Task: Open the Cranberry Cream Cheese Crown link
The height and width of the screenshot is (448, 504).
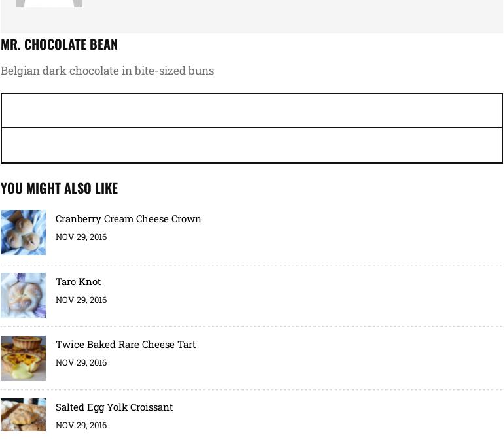Action: (128, 219)
